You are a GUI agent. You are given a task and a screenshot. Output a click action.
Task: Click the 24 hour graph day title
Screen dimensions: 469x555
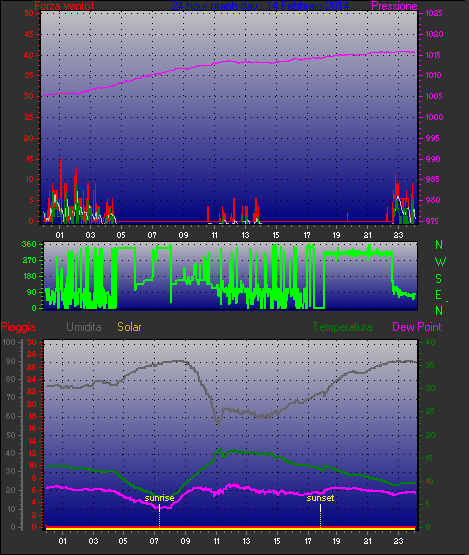coord(260,6)
